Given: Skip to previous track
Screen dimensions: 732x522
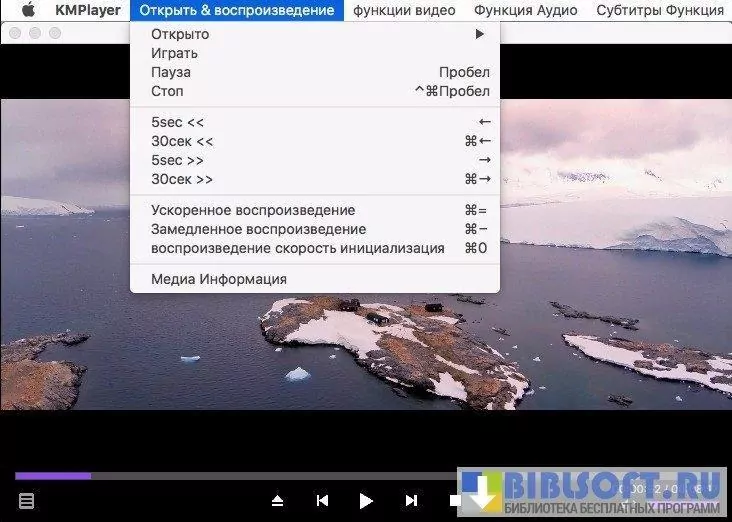Looking at the screenshot, I should point(322,501).
